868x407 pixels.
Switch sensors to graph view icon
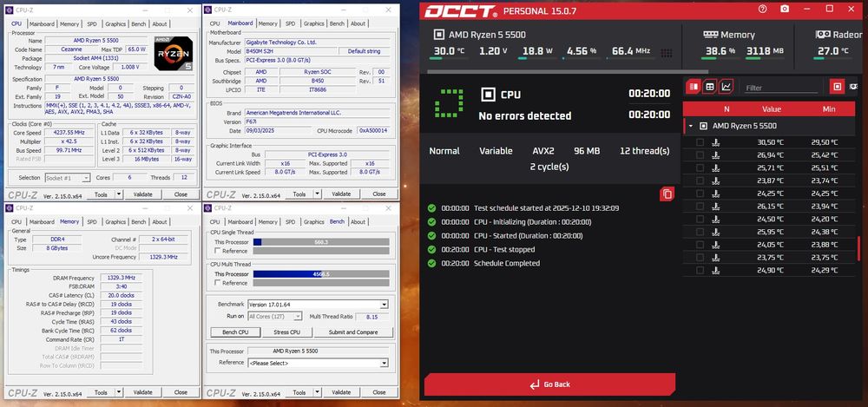[726, 87]
